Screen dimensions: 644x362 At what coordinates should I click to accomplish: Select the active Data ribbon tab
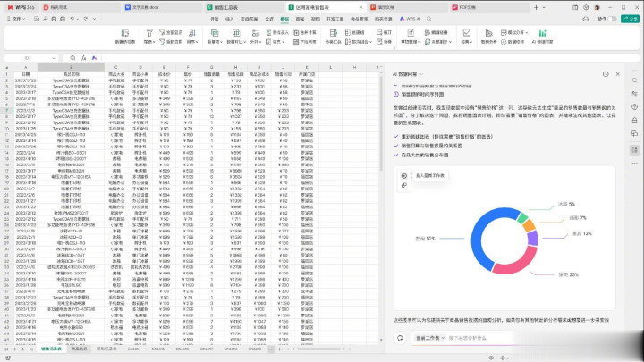tap(284, 20)
